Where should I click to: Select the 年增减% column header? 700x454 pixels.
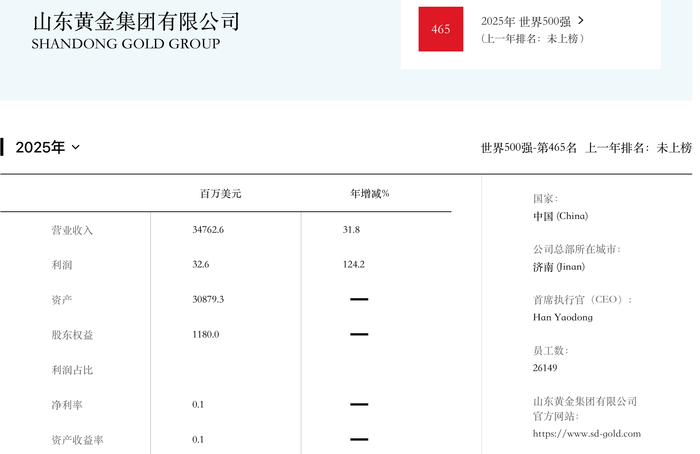[370, 194]
